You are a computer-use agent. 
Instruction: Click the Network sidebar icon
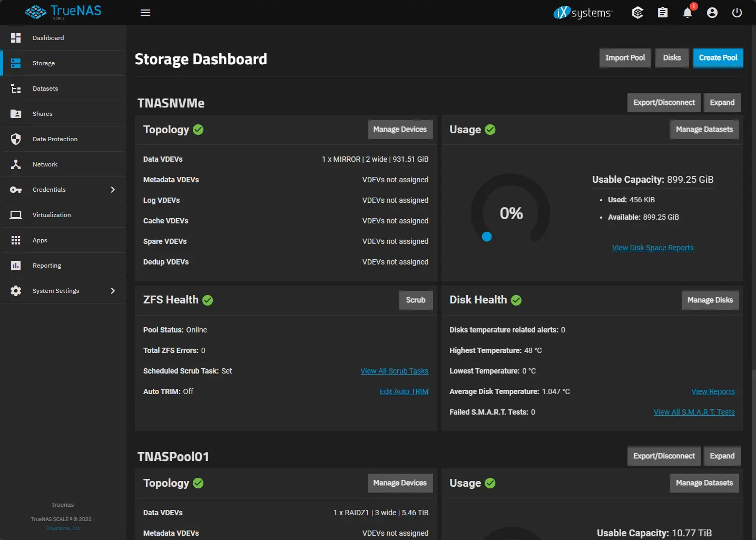pyautogui.click(x=16, y=164)
